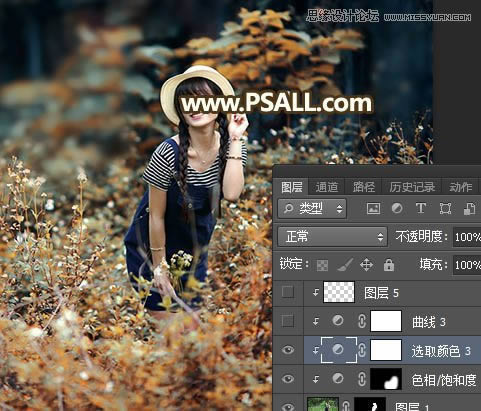
Task: Click 选取颜色 3 mask link chain
Action: point(362,350)
